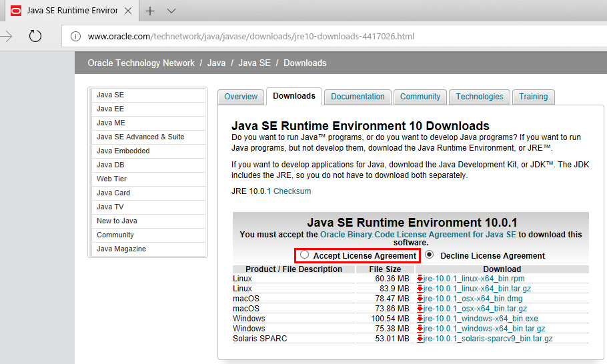The image size is (607, 364).
Task: Open Web Tier sidebar item
Action: [148, 179]
